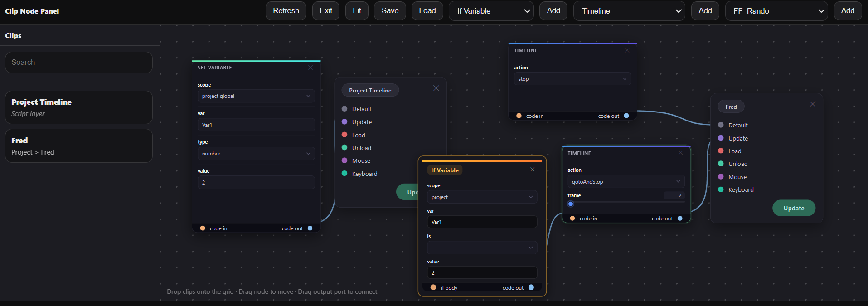868x306 pixels.
Task: Select the Fred clip in Clips list
Action: point(79,146)
